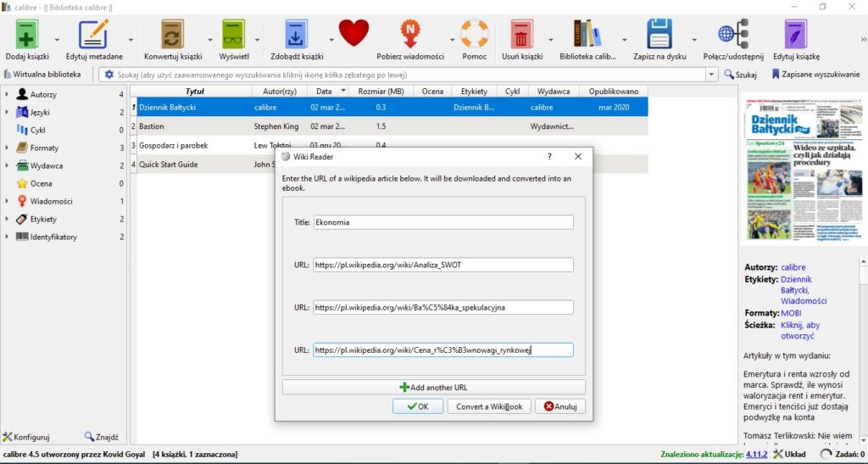Sort by the Tytuł column header

click(x=194, y=92)
